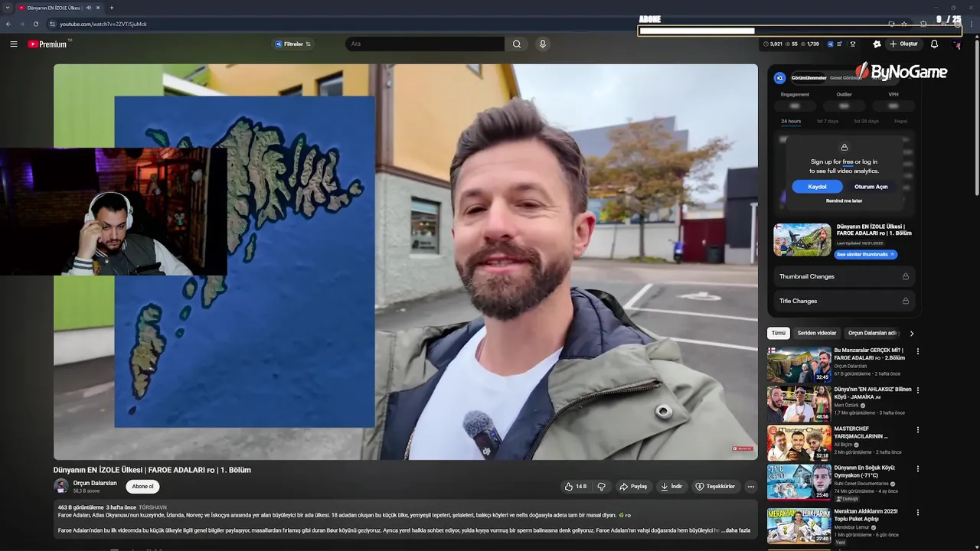Image resolution: width=980 pixels, height=551 pixels.
Task: Open Oymyakon suggested video thumbnail
Action: tap(799, 482)
